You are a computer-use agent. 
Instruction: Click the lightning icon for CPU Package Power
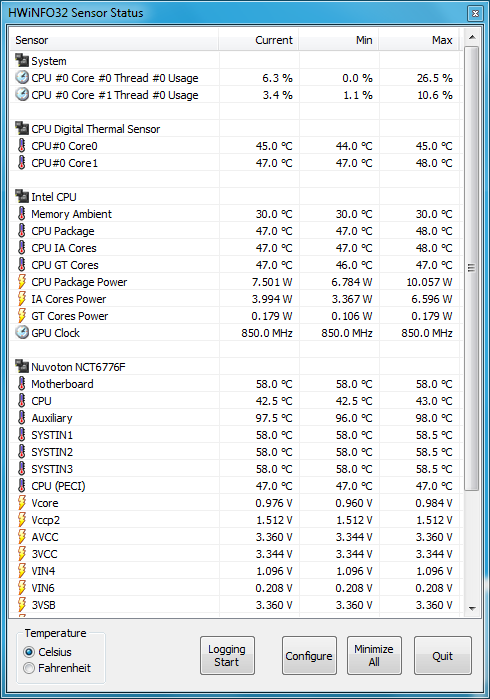click(x=21, y=282)
